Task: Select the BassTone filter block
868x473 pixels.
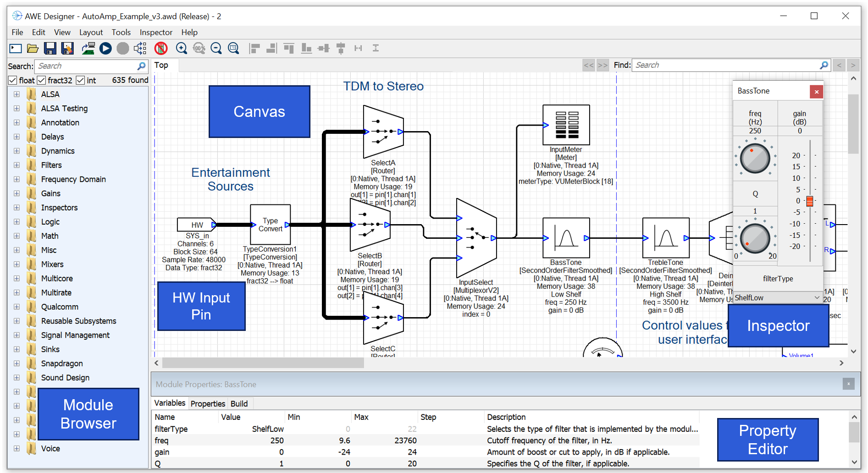Action: click(x=566, y=238)
